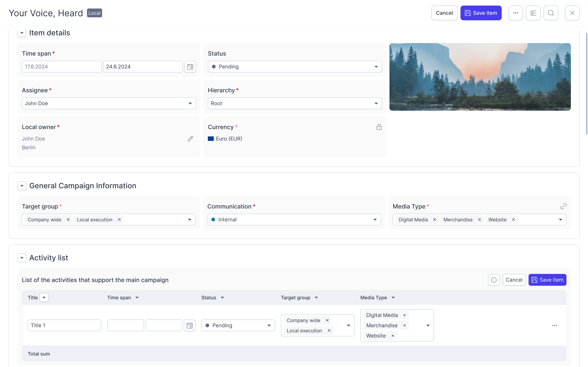Open Time span column sort arrow
The image size is (588, 367).
[x=137, y=298]
